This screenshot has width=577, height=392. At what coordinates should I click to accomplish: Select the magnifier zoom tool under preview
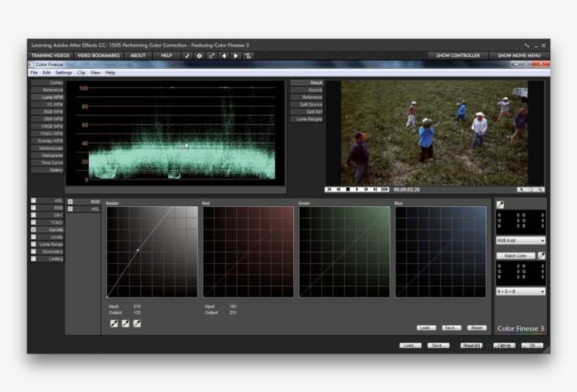(540, 189)
